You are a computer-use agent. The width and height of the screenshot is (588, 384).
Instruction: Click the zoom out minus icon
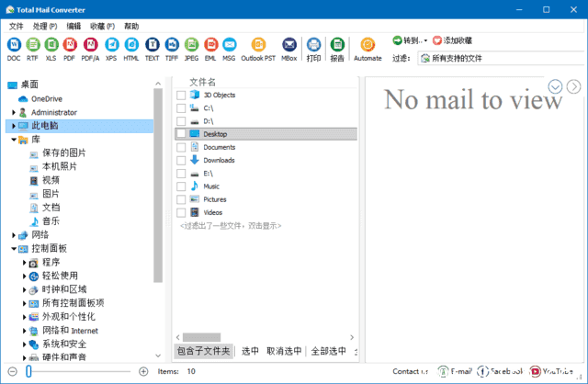(12, 371)
